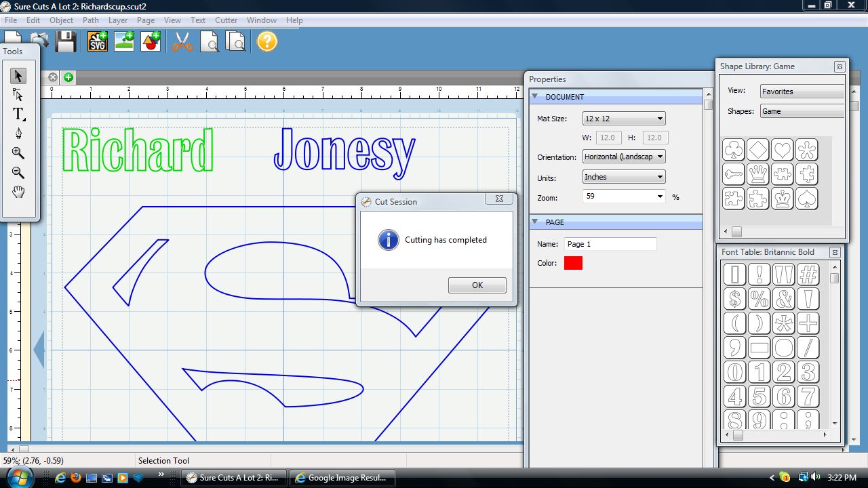Screen dimensions: 868x488
Task: Pick the hash character in Font Table
Action: tap(808, 274)
